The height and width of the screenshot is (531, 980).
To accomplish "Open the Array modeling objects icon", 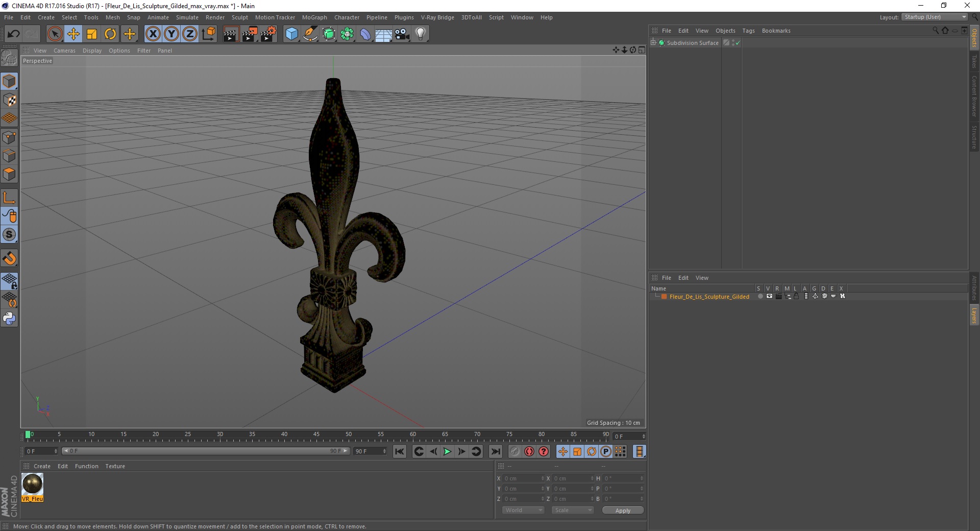I will 347,34.
